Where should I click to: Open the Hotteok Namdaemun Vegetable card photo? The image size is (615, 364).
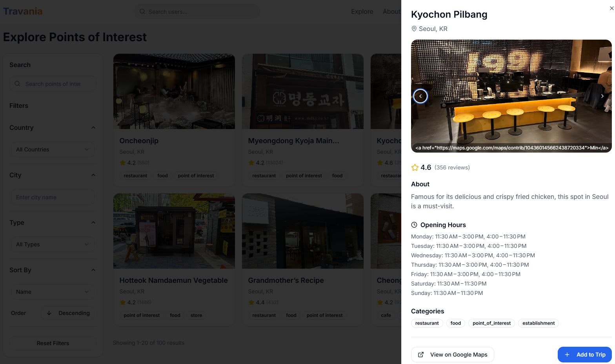point(174,231)
